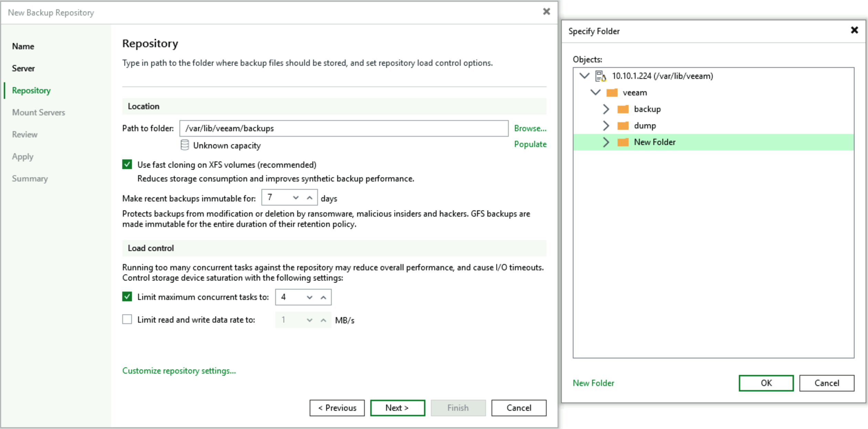Go to the Server wizard step

click(x=23, y=68)
